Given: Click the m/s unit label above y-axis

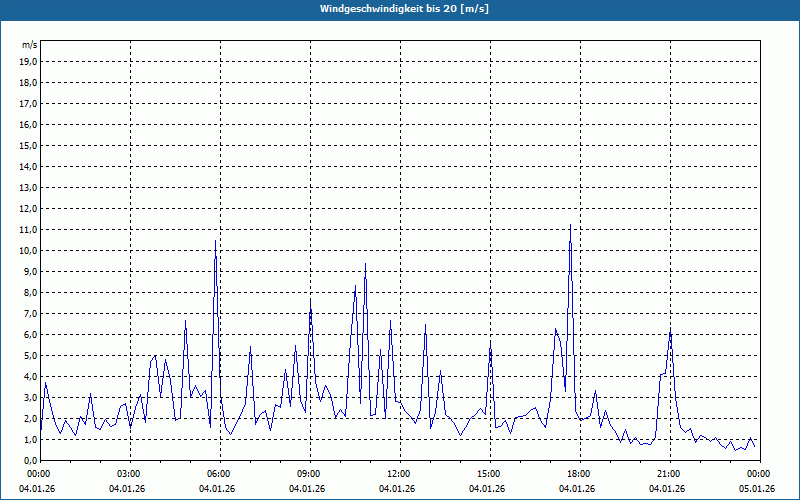Looking at the screenshot, I should click(x=29, y=45).
